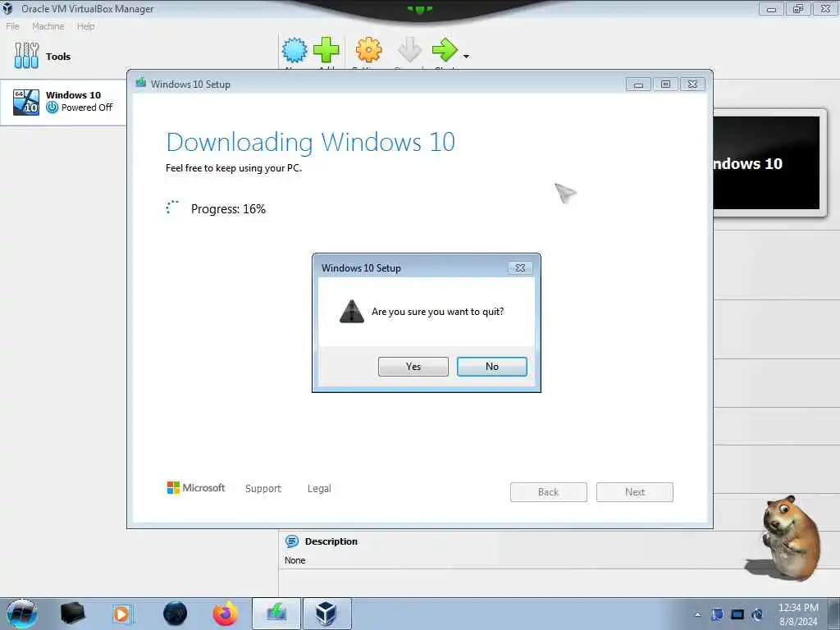
Task: Click the VirtualBox Manager title bar icon
Action: coord(7,8)
